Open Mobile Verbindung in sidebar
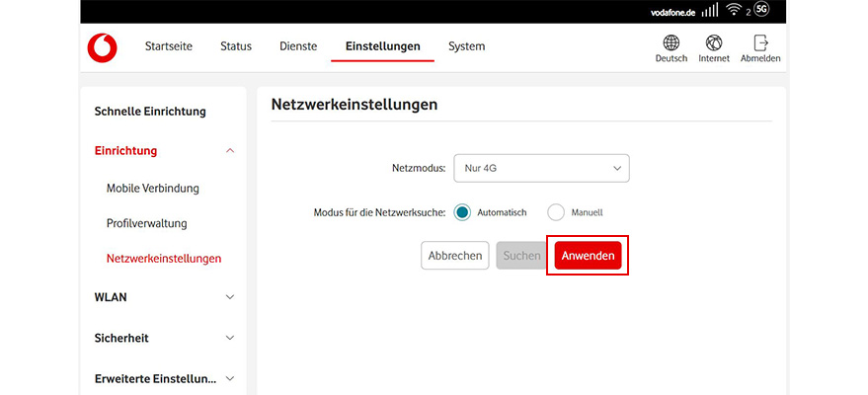The height and width of the screenshot is (395, 868). (153, 188)
